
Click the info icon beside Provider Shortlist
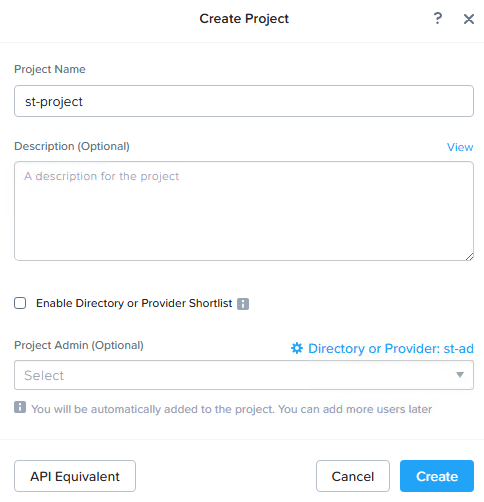pyautogui.click(x=243, y=304)
